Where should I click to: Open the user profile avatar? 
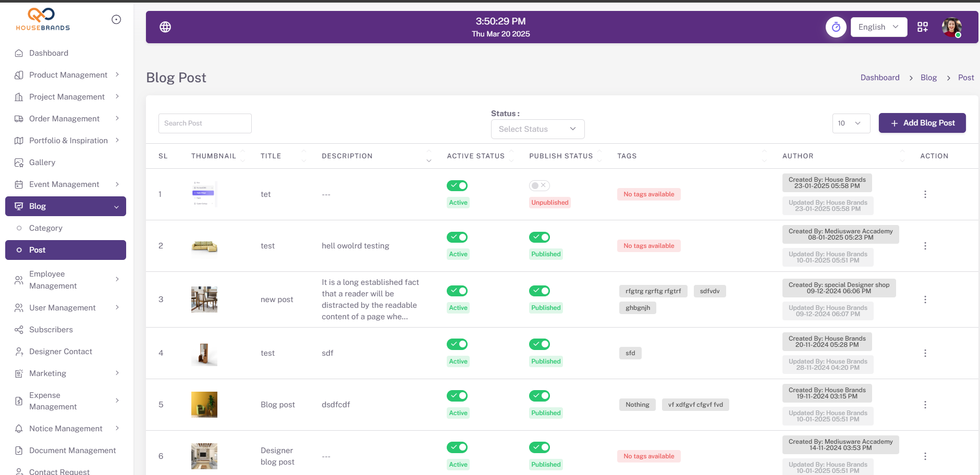[x=951, y=27]
